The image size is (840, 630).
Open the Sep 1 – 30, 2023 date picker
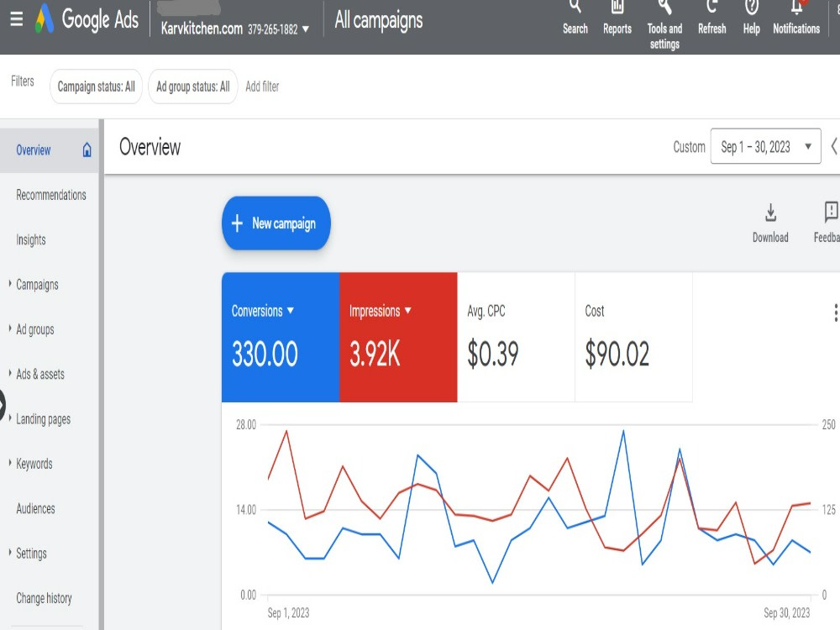pos(765,146)
